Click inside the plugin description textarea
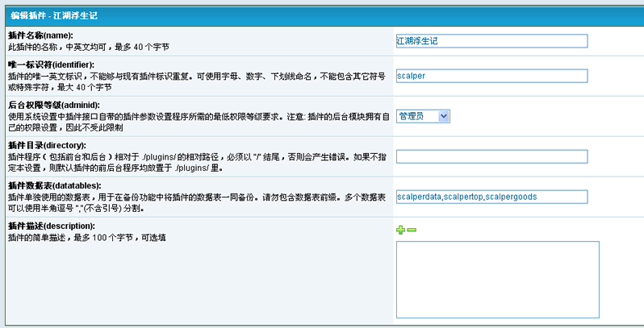Image resolution: width=644 pixels, height=328 pixels. 497,280
